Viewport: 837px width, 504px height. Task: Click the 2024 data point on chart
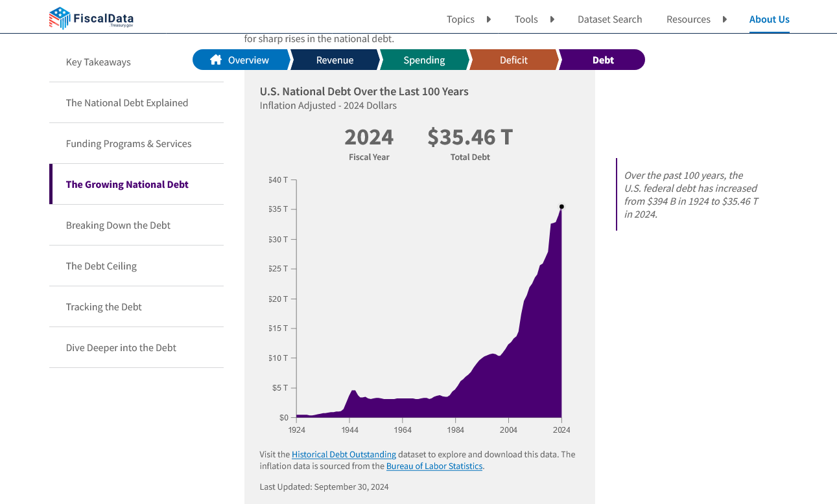click(x=561, y=207)
